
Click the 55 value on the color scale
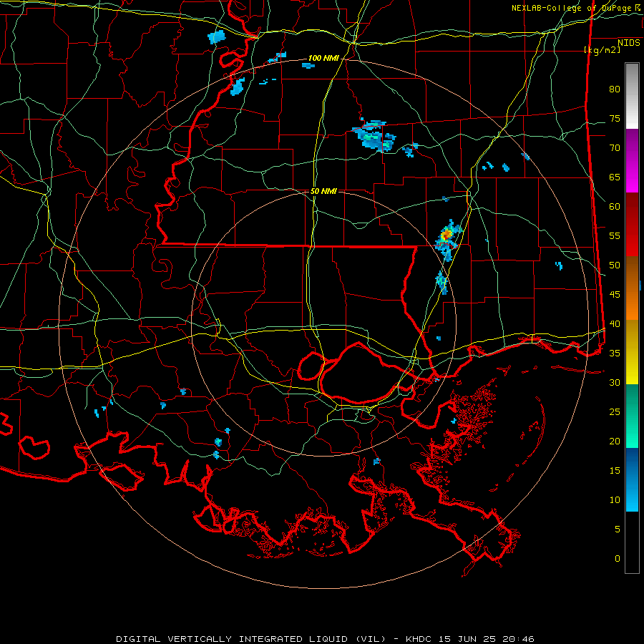tap(615, 236)
